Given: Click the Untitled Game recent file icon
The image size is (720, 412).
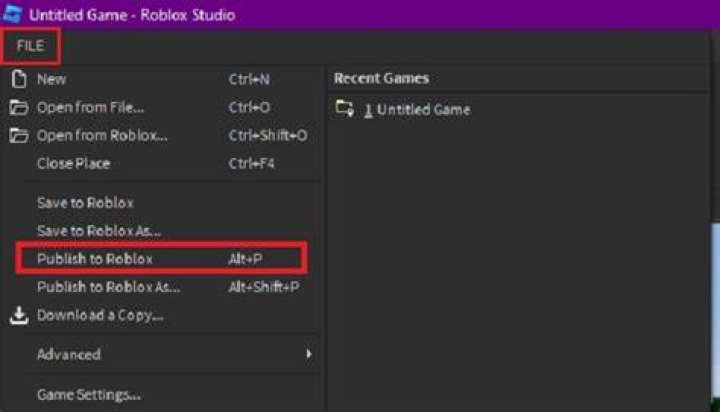Looking at the screenshot, I should click(344, 109).
